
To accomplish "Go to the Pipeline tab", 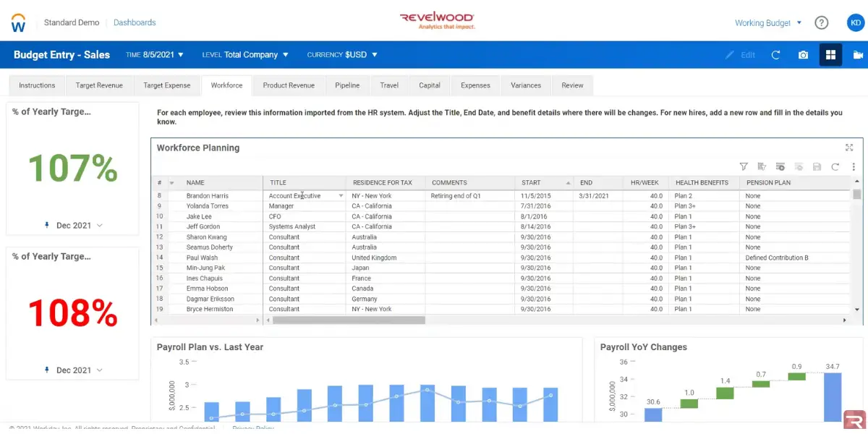I will [x=347, y=85].
